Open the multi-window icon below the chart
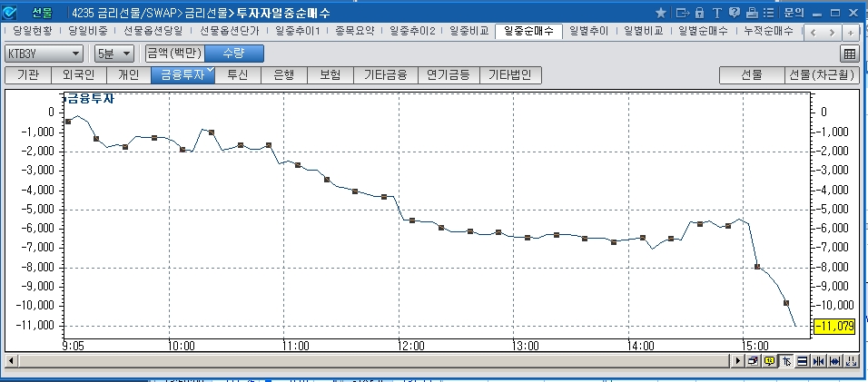Screen dimensions: 868x382 (x=753, y=361)
